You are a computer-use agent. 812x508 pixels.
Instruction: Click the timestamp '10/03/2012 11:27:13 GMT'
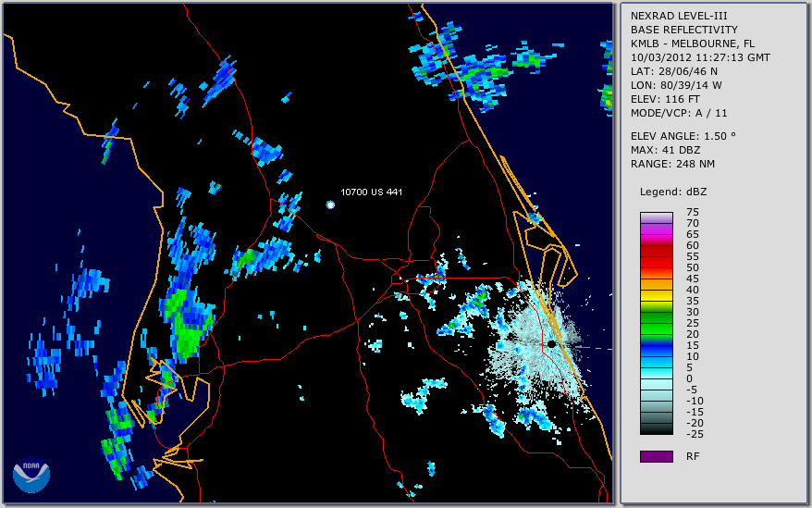click(x=700, y=57)
